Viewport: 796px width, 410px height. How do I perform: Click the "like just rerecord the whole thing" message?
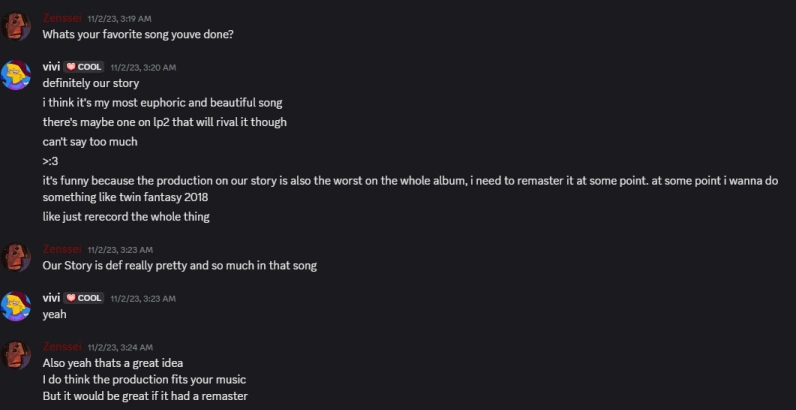pyautogui.click(x=126, y=217)
